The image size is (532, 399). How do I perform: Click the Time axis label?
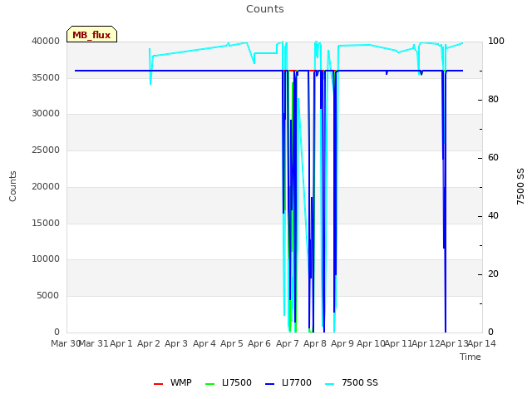click(470, 357)
